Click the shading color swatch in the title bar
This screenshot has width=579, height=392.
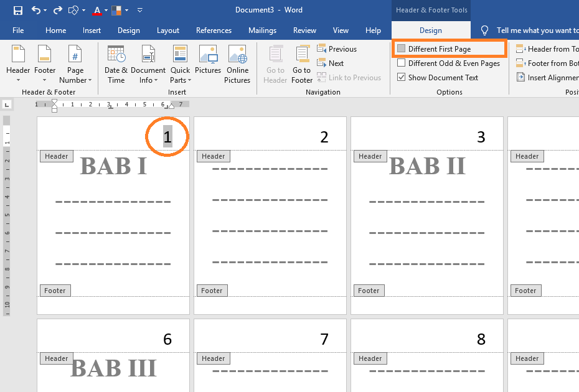(116, 11)
